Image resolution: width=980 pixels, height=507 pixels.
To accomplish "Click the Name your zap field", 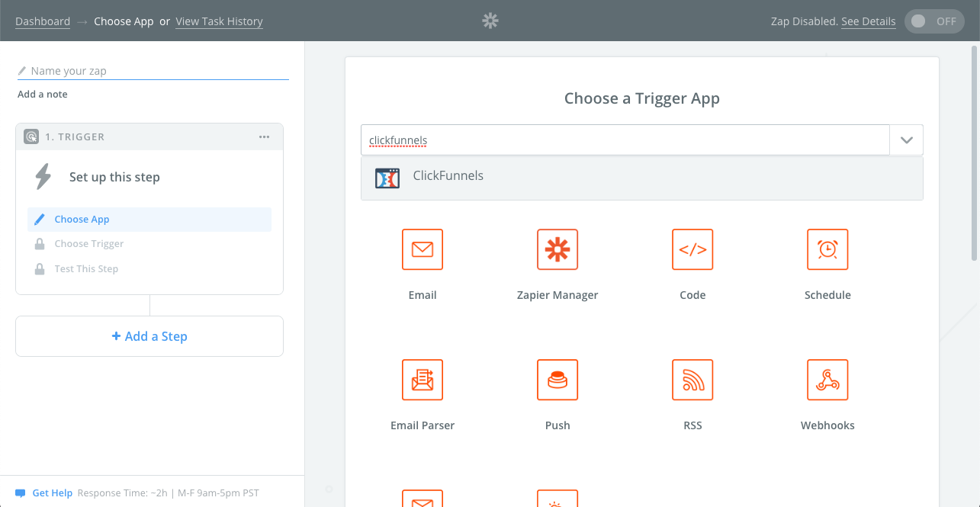I will point(153,71).
